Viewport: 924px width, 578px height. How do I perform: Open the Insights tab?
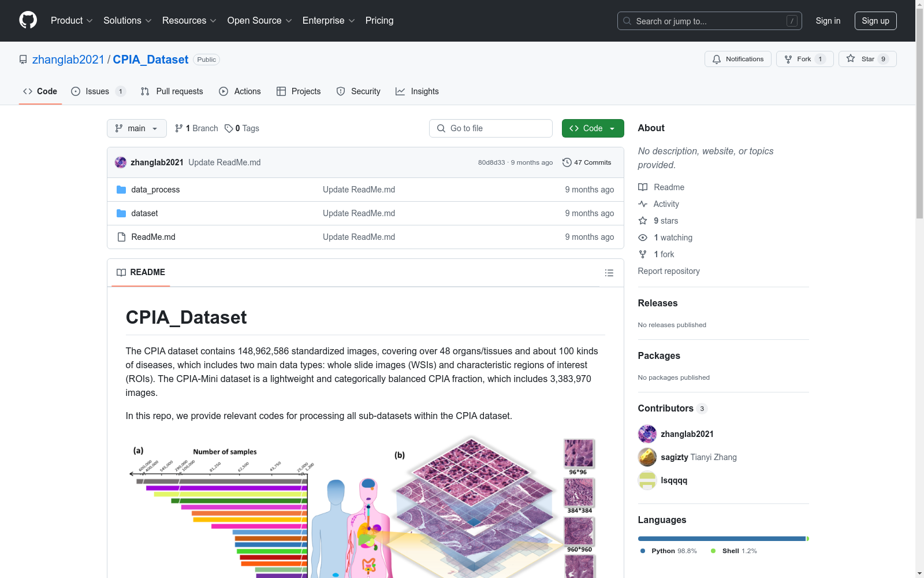pyautogui.click(x=417, y=91)
